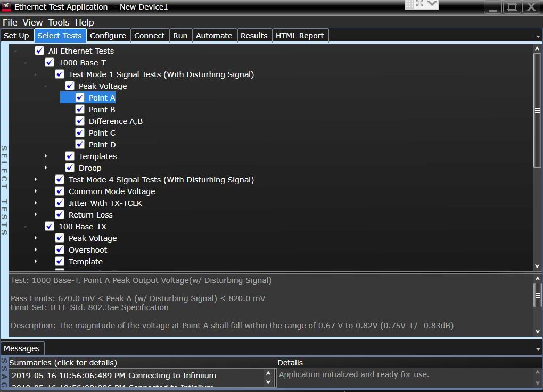
Task: Click the Messages panel collapse arrow
Action: tap(538, 349)
